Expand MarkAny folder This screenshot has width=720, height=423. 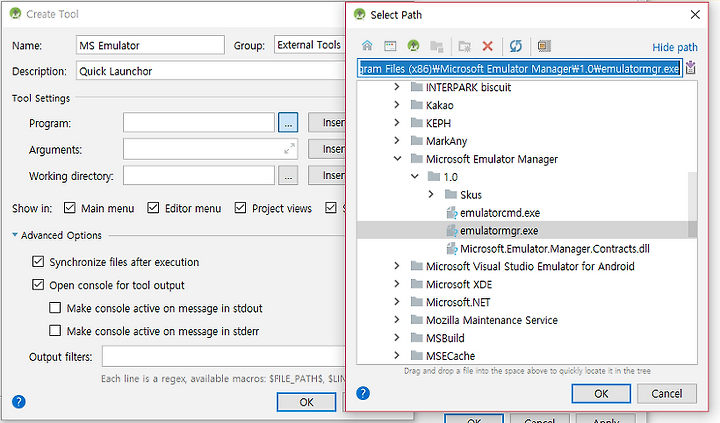(x=397, y=141)
